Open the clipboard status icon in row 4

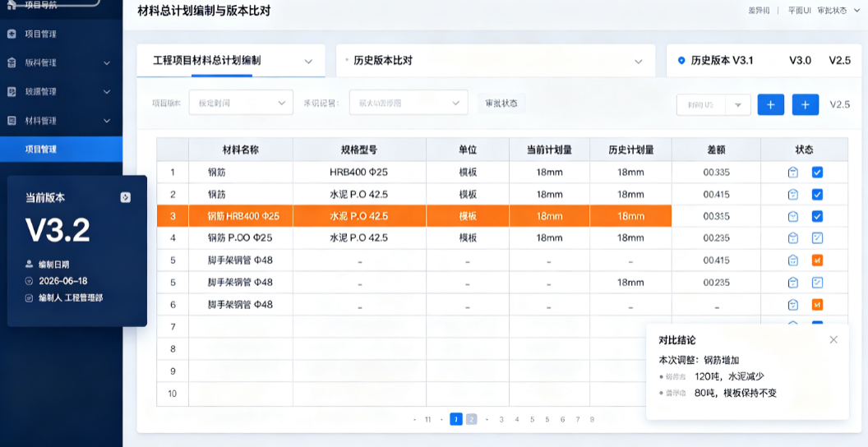[x=792, y=238]
